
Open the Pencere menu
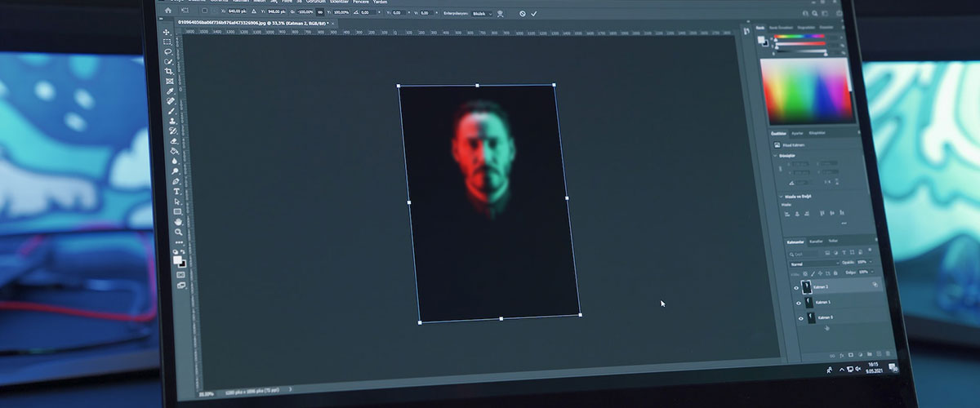(x=361, y=2)
